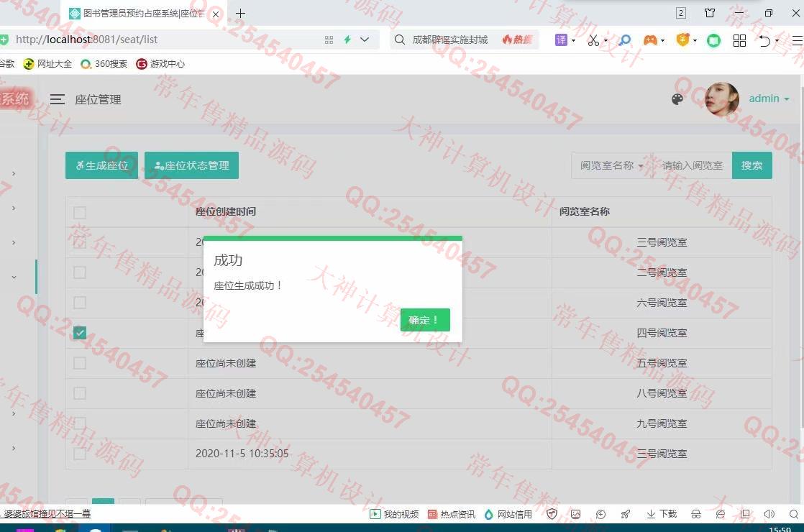This screenshot has width=804, height=532.
Task: Select the 八号阅览室 cell
Action: (662, 394)
